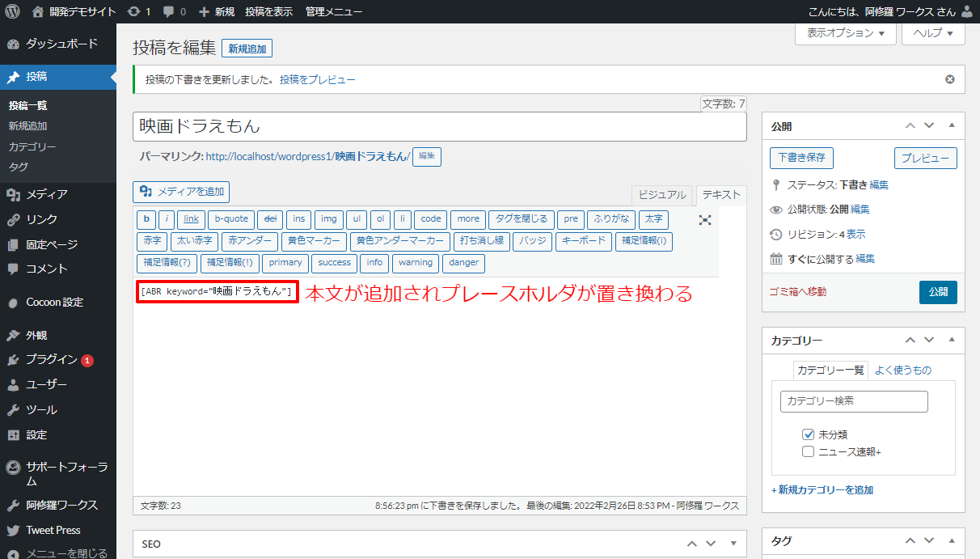Toggle distraction-free writing mode icon
This screenshot has height=559, width=980.
pos(705,219)
